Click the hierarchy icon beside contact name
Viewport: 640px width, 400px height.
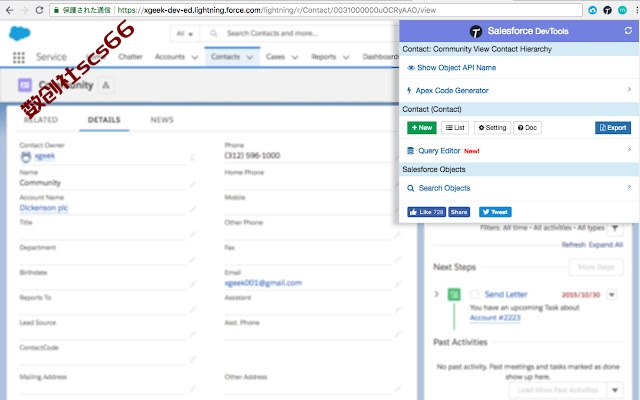click(106, 85)
